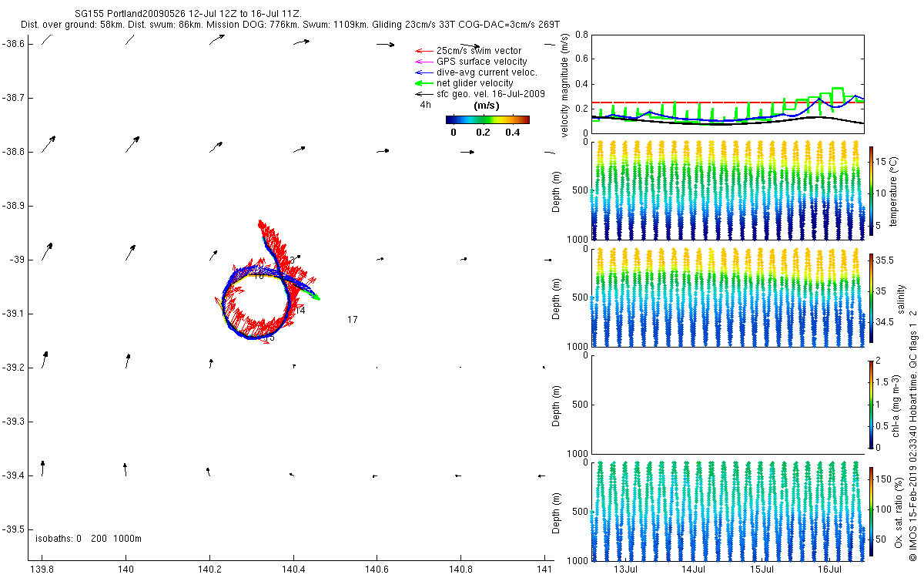Click the isobaths 0 200 1000m label
The width and height of the screenshot is (924, 578).
pos(89,539)
